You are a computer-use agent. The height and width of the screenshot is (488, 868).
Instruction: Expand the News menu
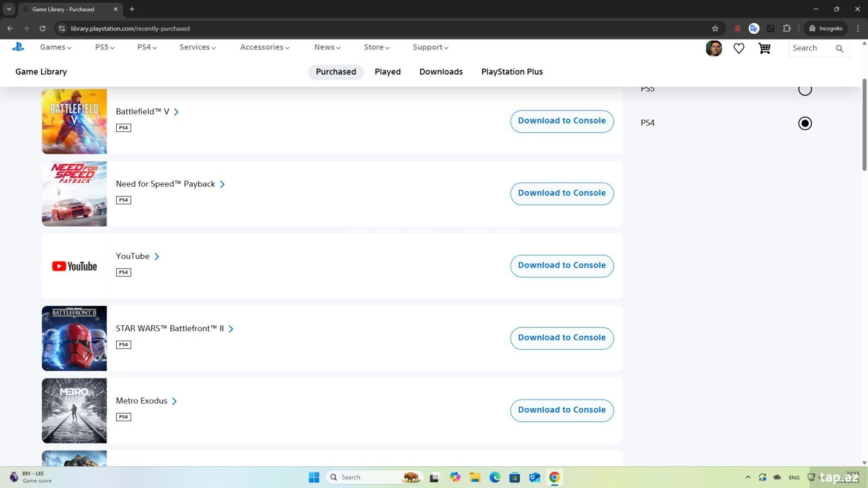click(x=327, y=47)
